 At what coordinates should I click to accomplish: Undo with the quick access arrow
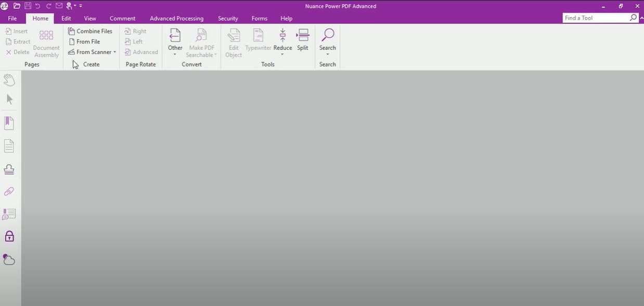pyautogui.click(x=38, y=6)
